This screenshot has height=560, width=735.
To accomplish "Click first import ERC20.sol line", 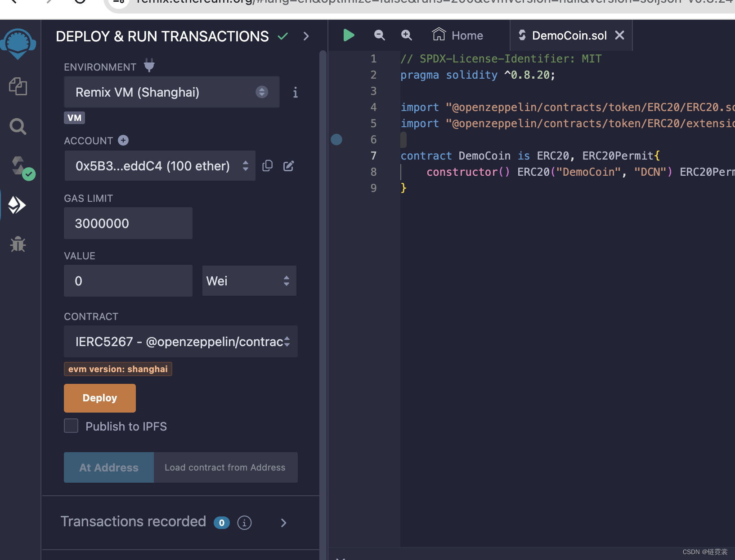I will click(568, 107).
